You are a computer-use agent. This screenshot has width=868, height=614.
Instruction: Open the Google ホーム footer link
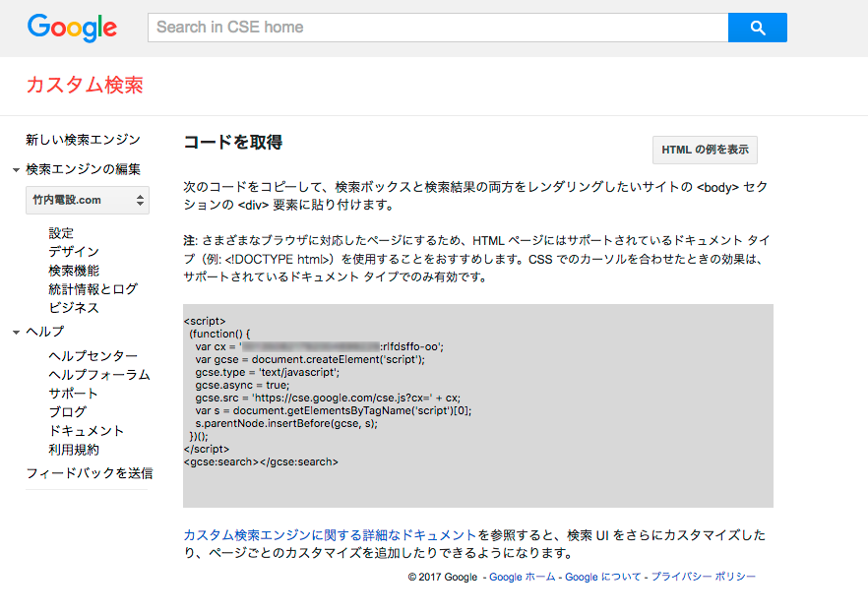pos(522,577)
